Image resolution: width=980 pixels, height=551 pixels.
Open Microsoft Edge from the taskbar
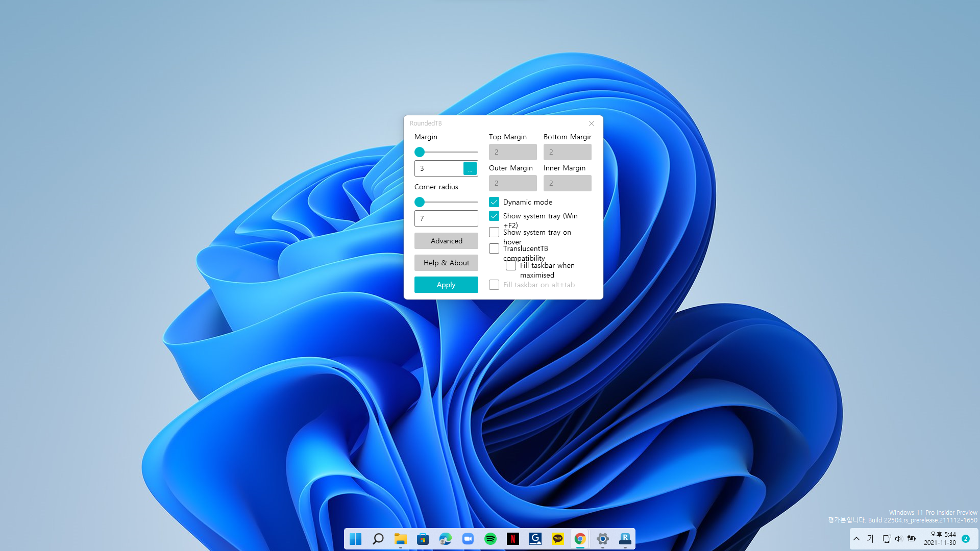click(x=445, y=539)
